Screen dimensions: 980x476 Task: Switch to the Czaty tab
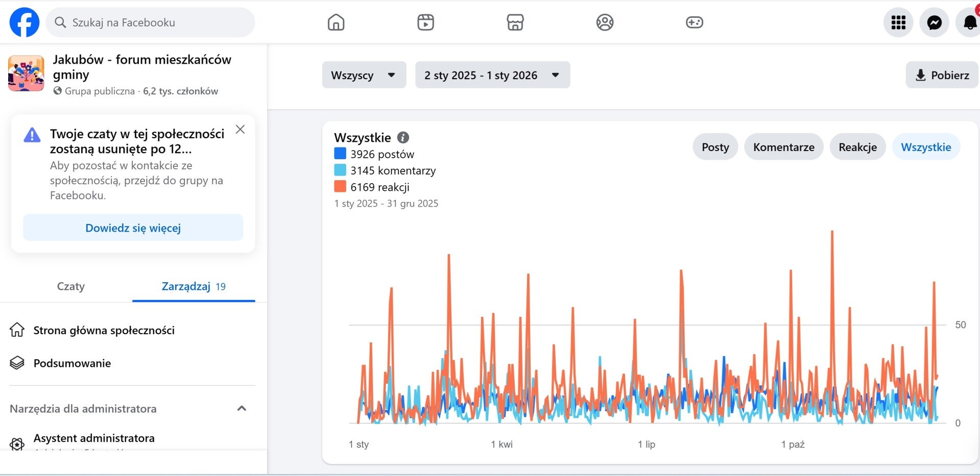(x=71, y=286)
